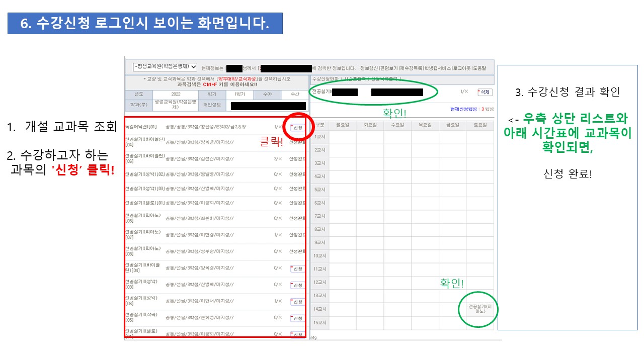This screenshot has width=644, height=362.
Task: Click 신청 for 전공실기III(성악)[06]
Action: pyautogui.click(x=297, y=302)
